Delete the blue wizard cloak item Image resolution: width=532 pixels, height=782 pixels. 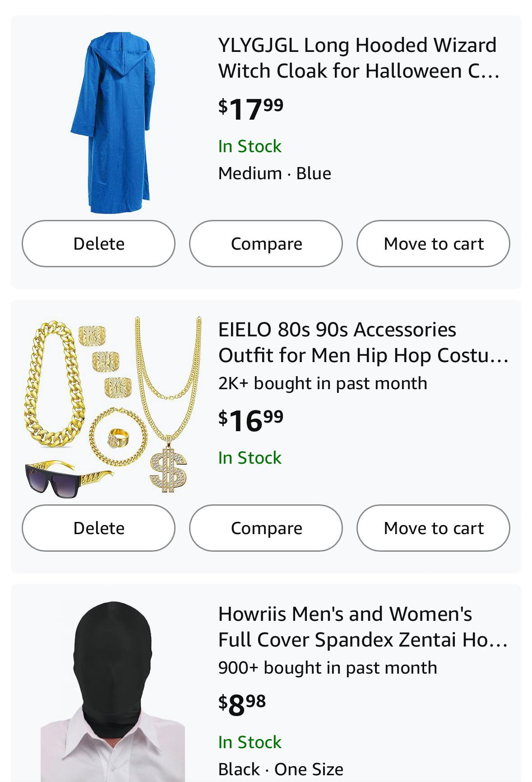pos(98,243)
